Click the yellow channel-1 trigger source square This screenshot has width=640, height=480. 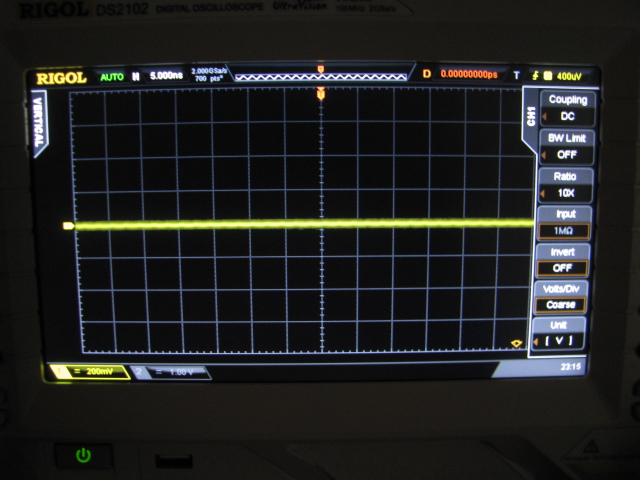(548, 76)
